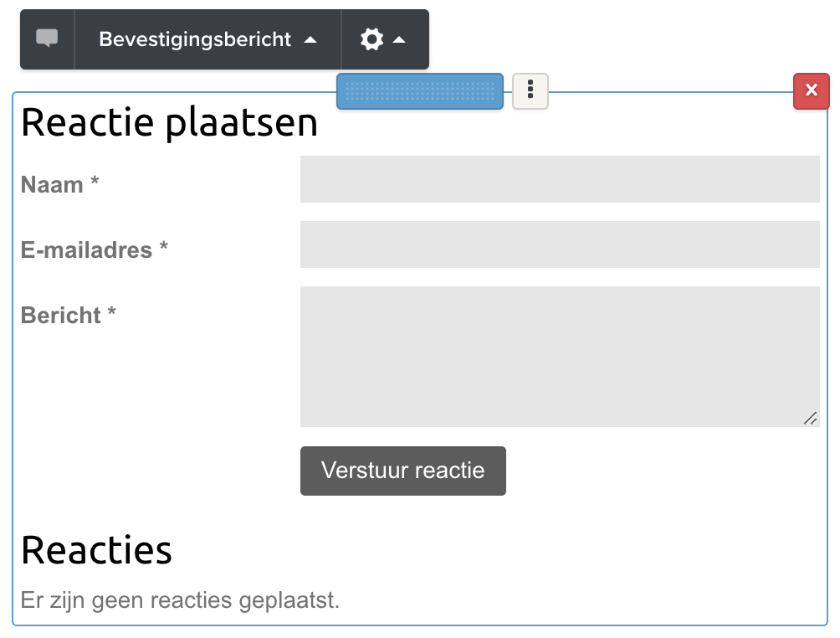Click the caret arrow beside Bevestigingsbericht
The image size is (840, 638).
coord(310,40)
